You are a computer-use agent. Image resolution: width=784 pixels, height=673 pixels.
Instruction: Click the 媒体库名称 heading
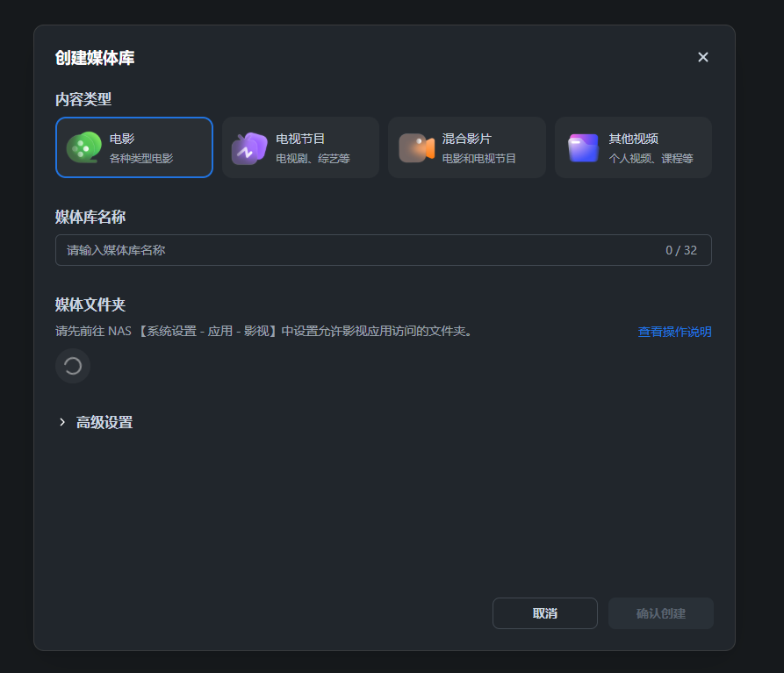90,217
